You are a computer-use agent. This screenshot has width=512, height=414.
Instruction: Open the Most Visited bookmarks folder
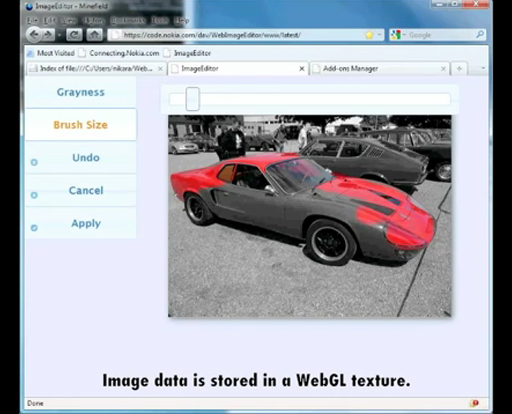51,53
